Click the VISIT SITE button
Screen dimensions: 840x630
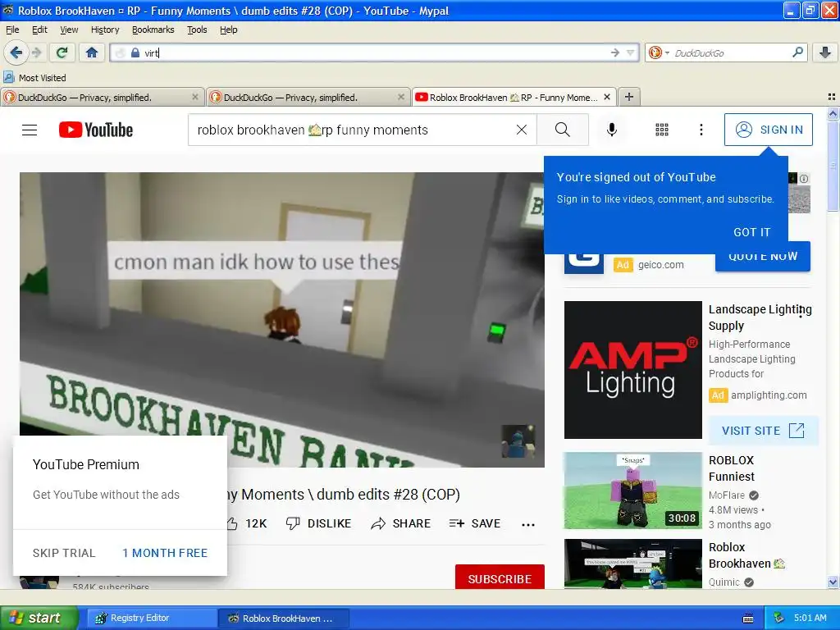pos(763,431)
